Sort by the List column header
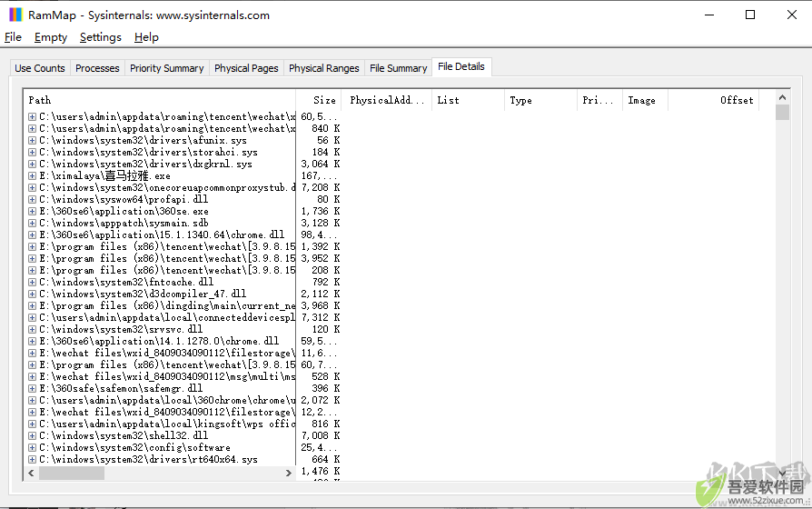The height and width of the screenshot is (509, 812). click(x=468, y=100)
